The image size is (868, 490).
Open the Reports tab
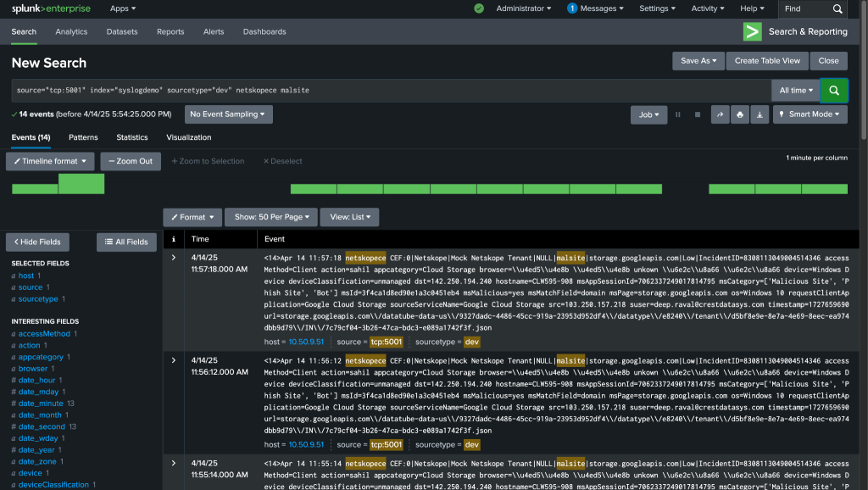(170, 31)
